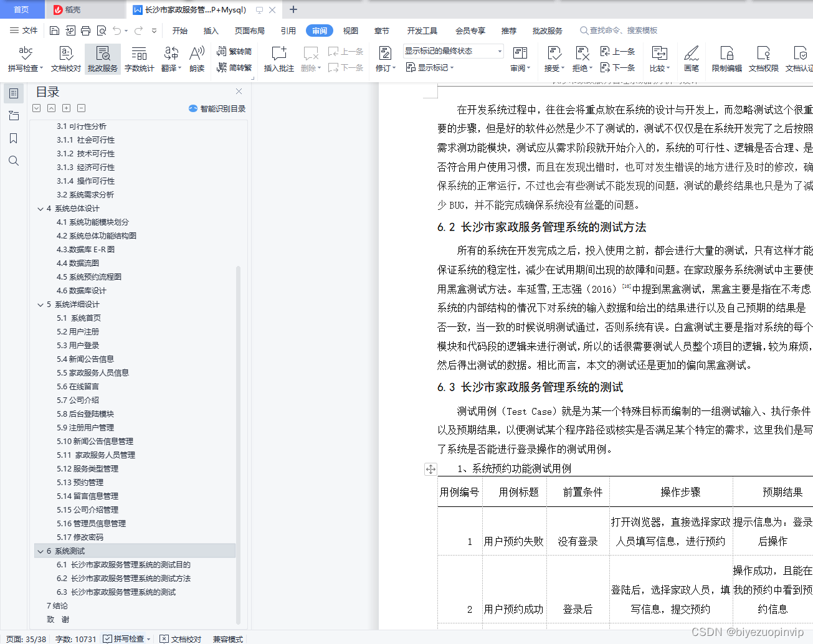
Task: Switch to the 开发工具 ribbon tab
Action: click(x=422, y=31)
